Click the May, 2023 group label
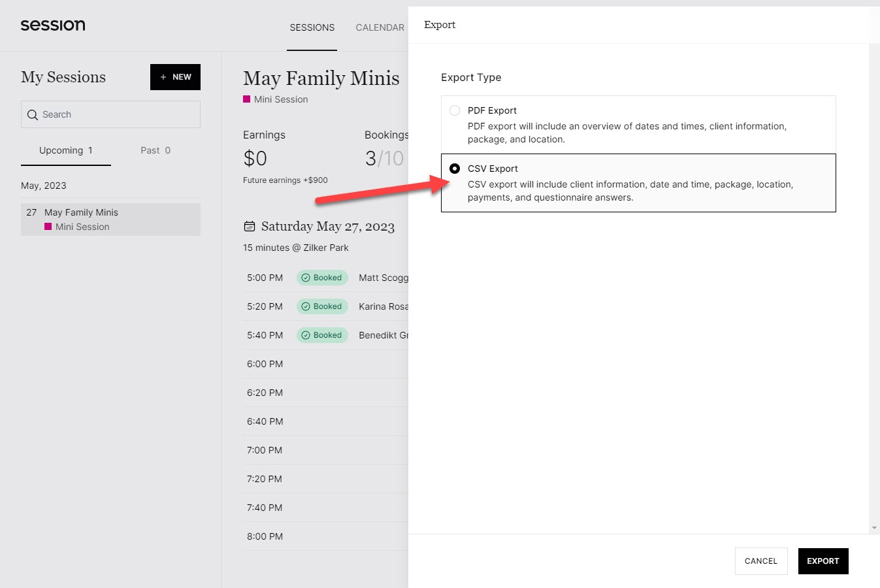Screen dimensions: 880x588 tap(44, 186)
